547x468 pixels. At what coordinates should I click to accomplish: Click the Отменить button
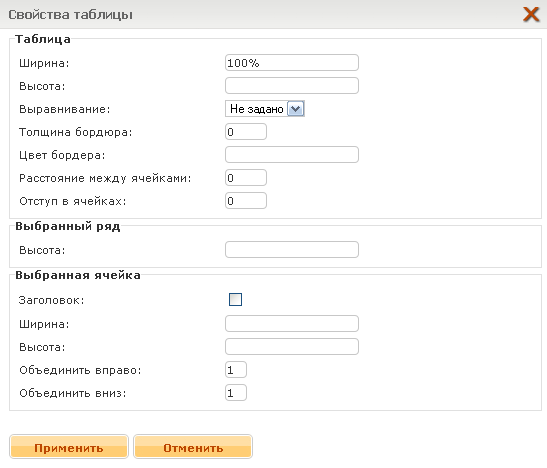click(193, 447)
